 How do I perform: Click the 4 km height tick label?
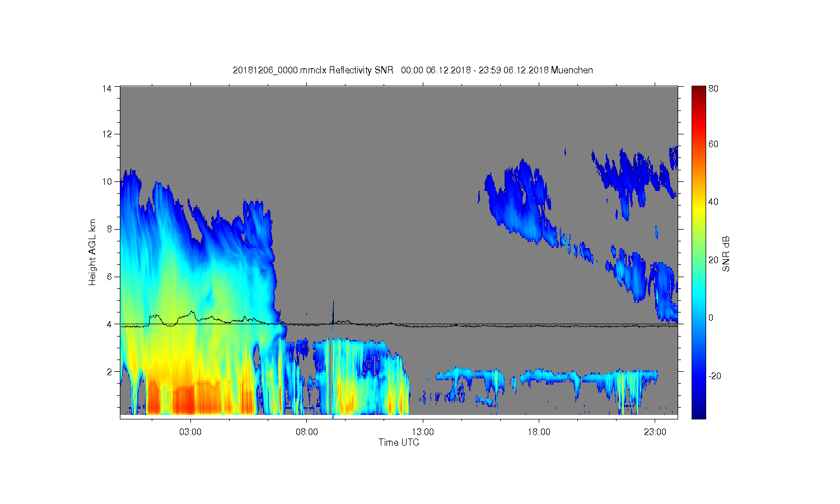[110, 324]
